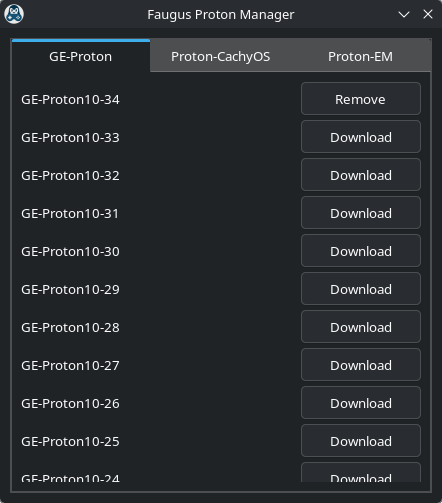Click the GE-Proton10-34 version label
The height and width of the screenshot is (503, 442).
pos(70,99)
